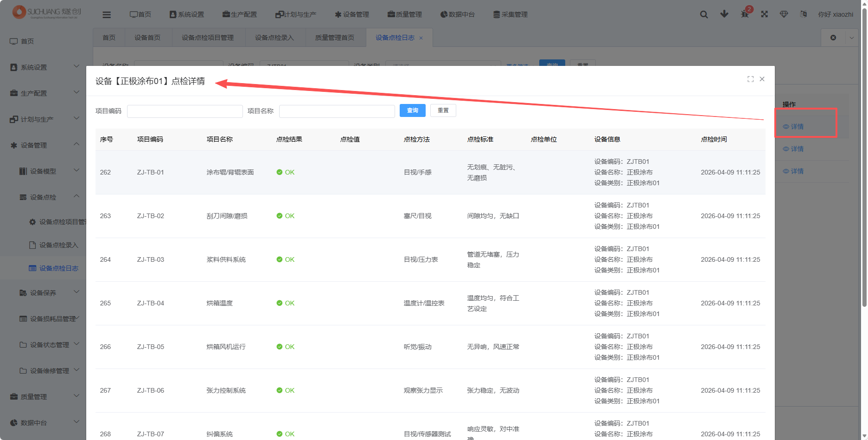The width and height of the screenshot is (868, 440).
Task: Open top menu 数据中台
Action: (458, 14)
